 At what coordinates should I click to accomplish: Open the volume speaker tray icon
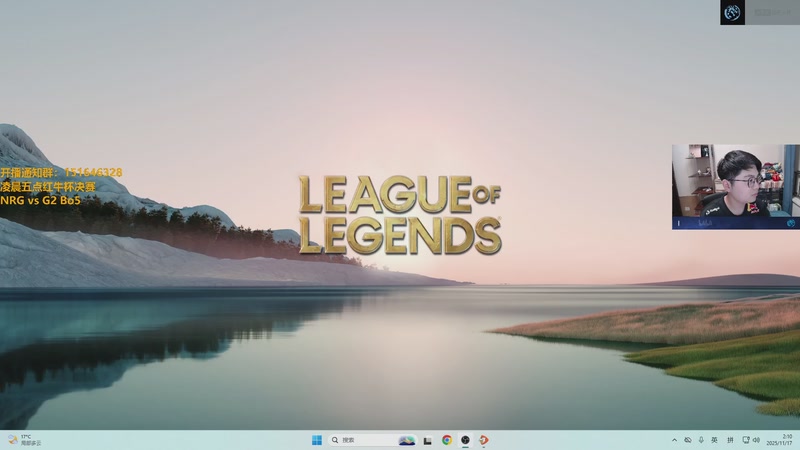click(756, 440)
